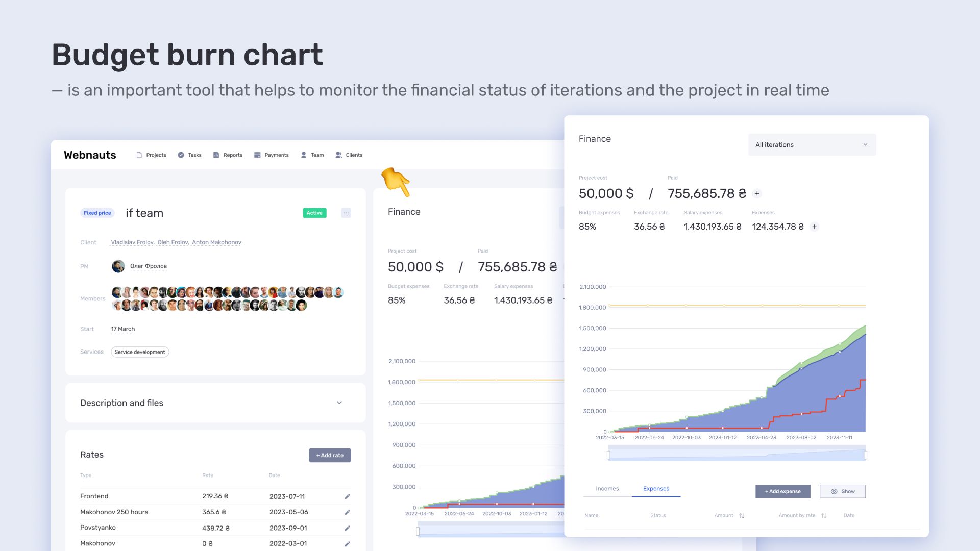Open the three-dot menu beside Active badge
Screen dimensions: 980x551
coord(346,213)
